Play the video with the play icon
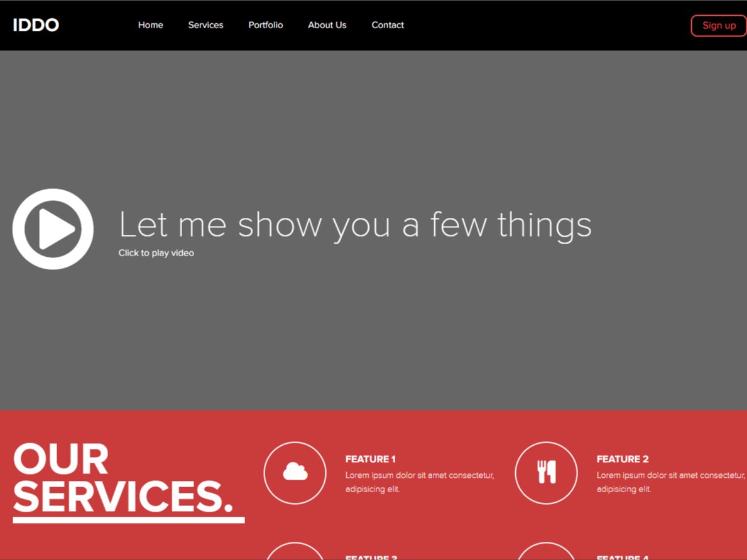The width and height of the screenshot is (747, 560). pos(53,229)
